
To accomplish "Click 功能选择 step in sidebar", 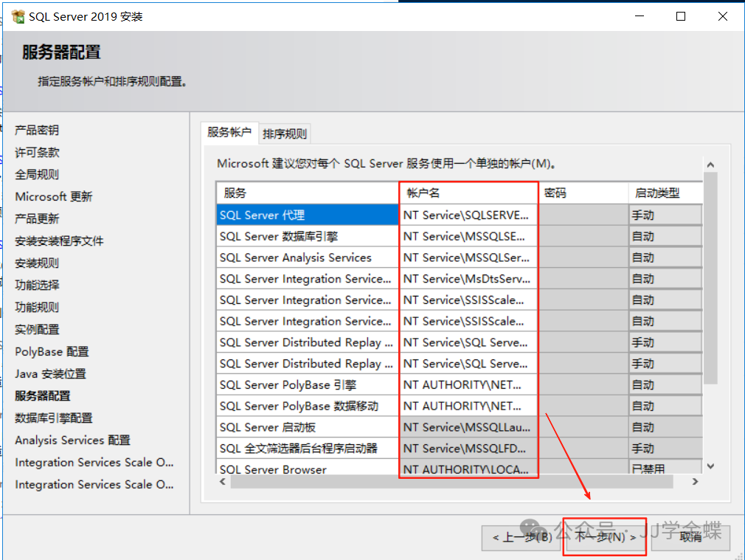I will pyautogui.click(x=37, y=286).
